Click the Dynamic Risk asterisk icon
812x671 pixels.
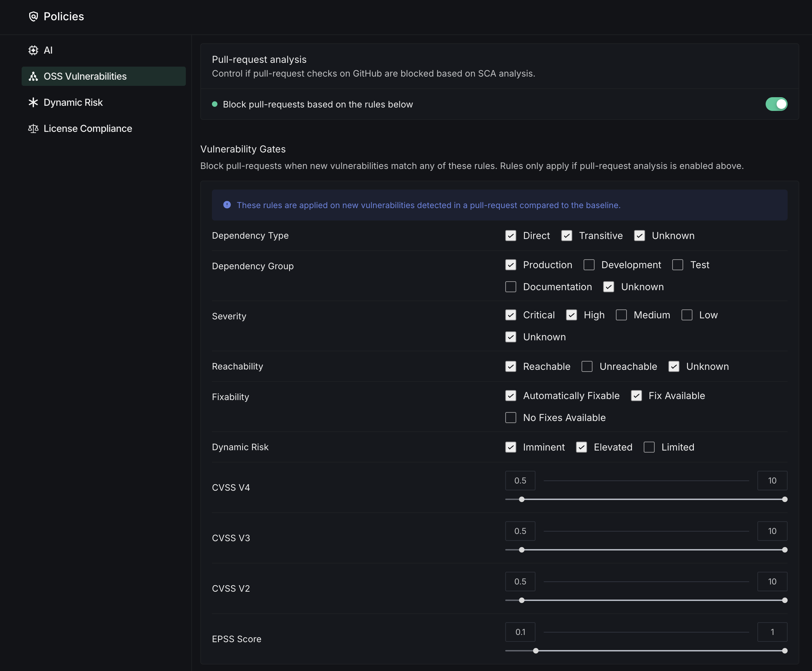click(33, 102)
